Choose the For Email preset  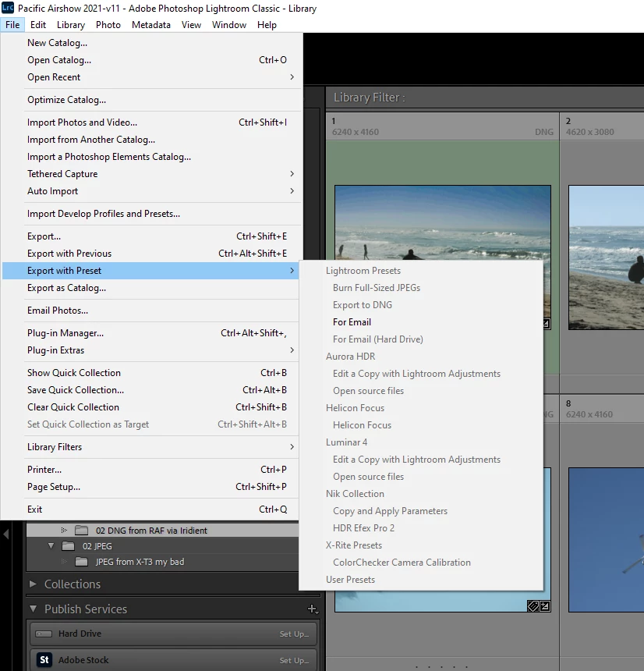(421, 321)
